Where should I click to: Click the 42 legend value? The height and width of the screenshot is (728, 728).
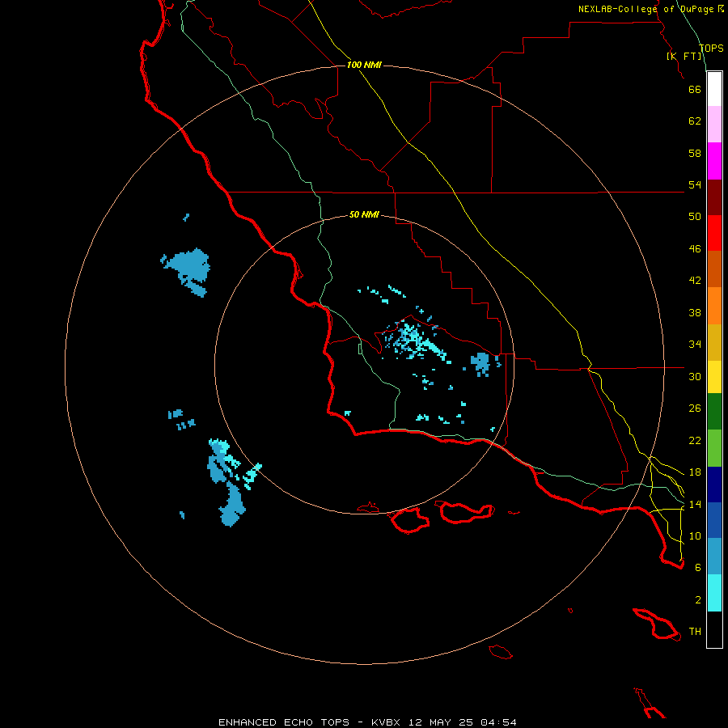pos(695,281)
